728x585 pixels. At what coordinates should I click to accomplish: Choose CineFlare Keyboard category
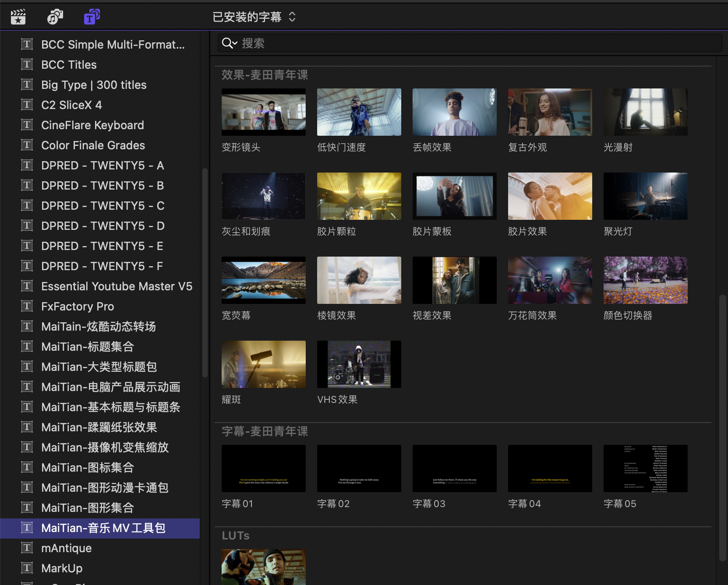coord(100,125)
